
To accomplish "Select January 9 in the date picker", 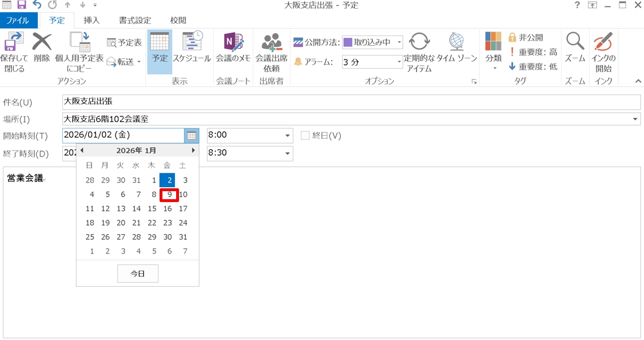I will pyautogui.click(x=169, y=195).
